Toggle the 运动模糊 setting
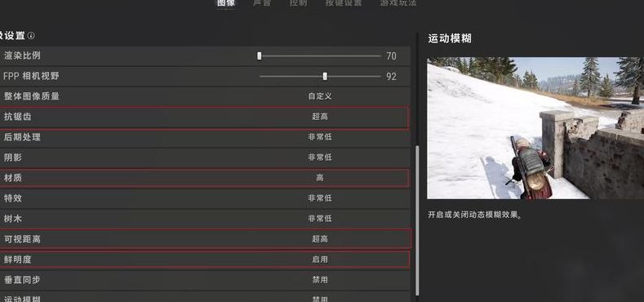 pos(319,299)
